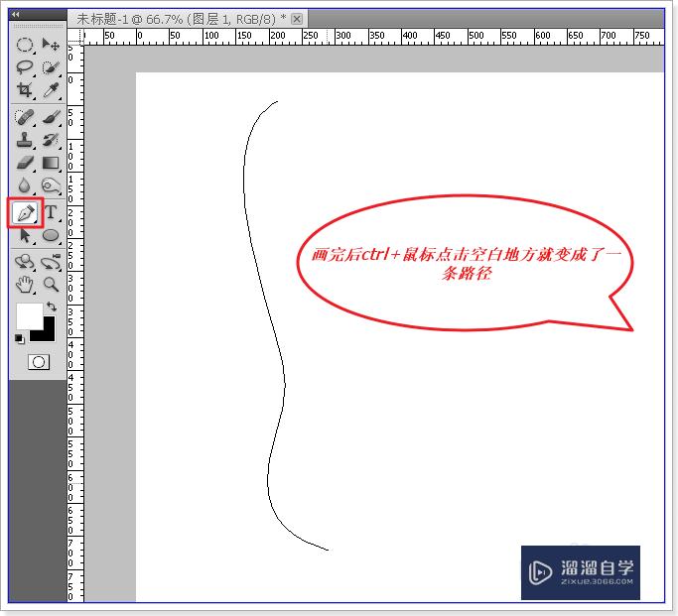Toggle Quick Mask mode
678x616 pixels.
[39, 362]
